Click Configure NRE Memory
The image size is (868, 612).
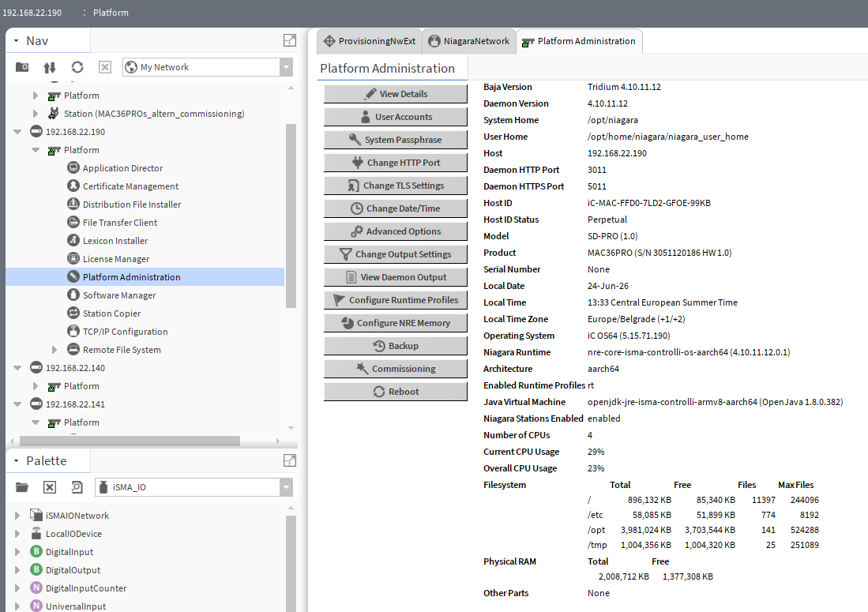click(x=395, y=323)
